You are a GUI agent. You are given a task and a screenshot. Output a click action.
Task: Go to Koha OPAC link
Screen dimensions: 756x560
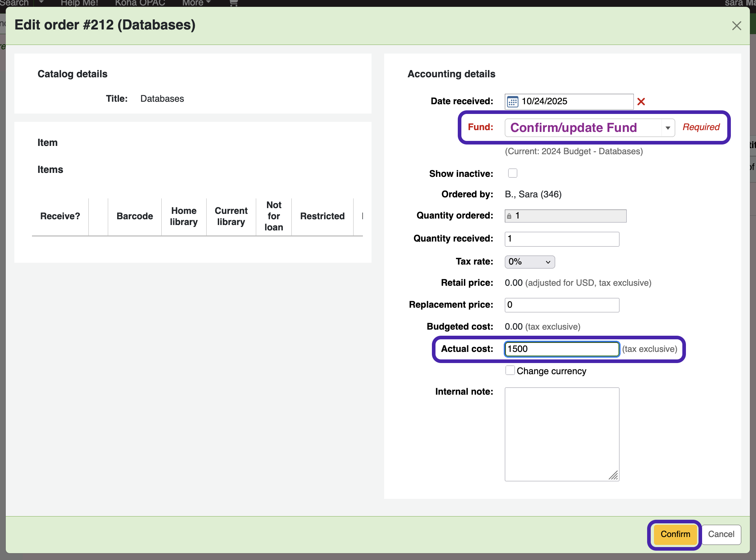coord(140,3)
